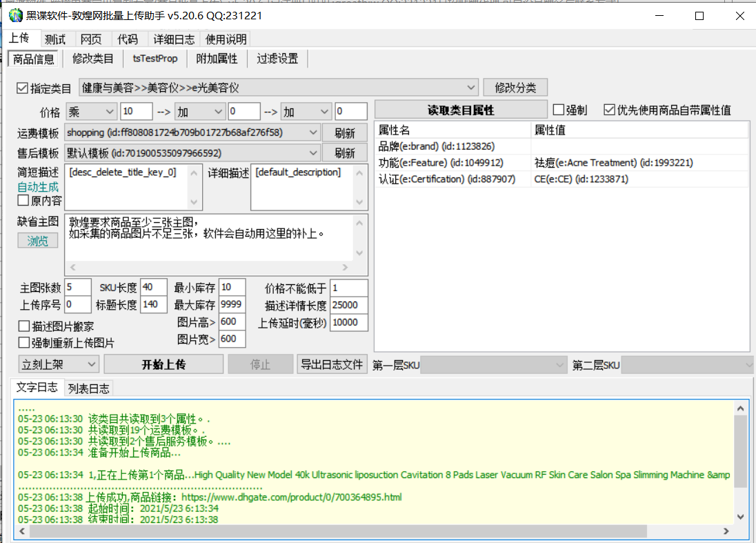Click the 自动生成 link

38,187
